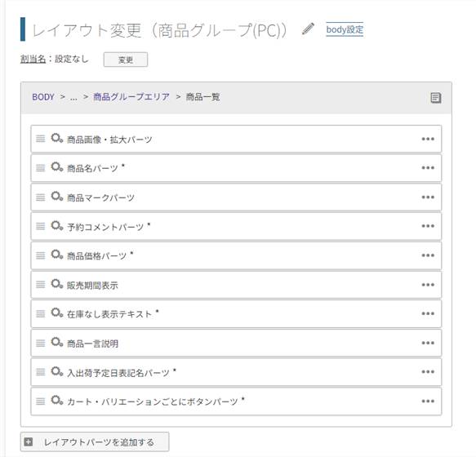Open settings gear for 商品名パーツ
The image size is (476, 457).
[56, 167]
